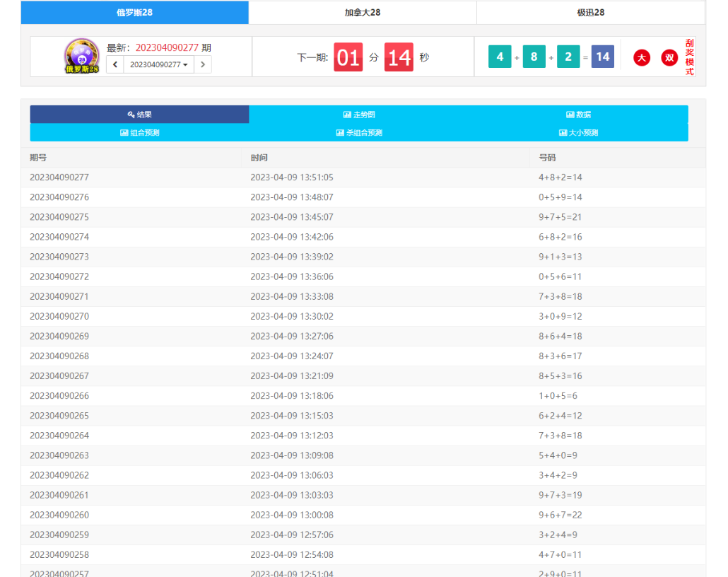Go to previous period with left chevron
This screenshot has width=728, height=577.
115,64
